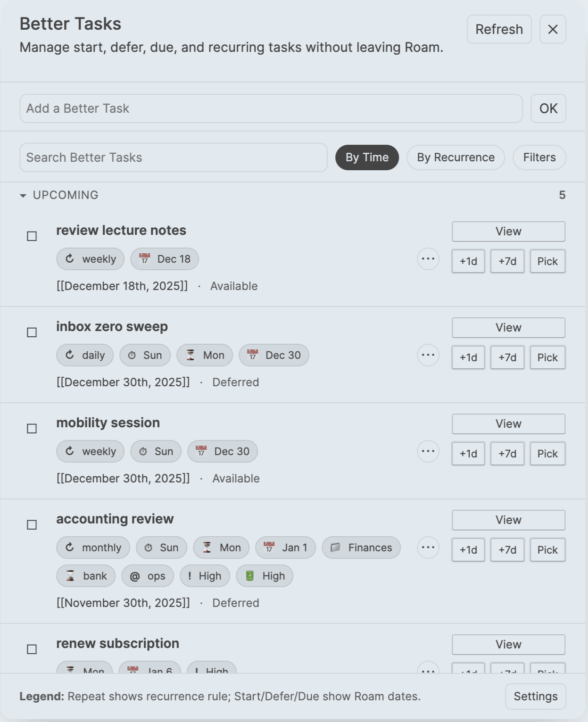588x722 pixels.
Task: Click the weekly repeat icon on review lecture notes
Action: (x=70, y=259)
